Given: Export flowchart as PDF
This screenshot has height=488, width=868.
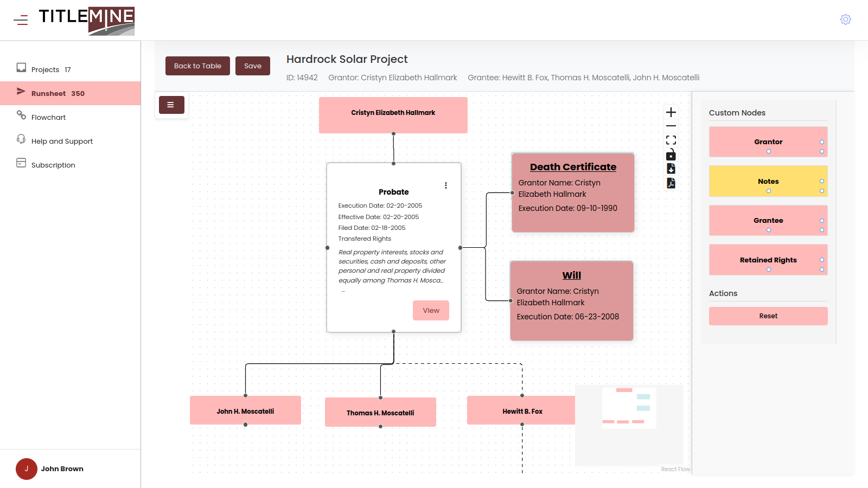Looking at the screenshot, I should coord(671,183).
